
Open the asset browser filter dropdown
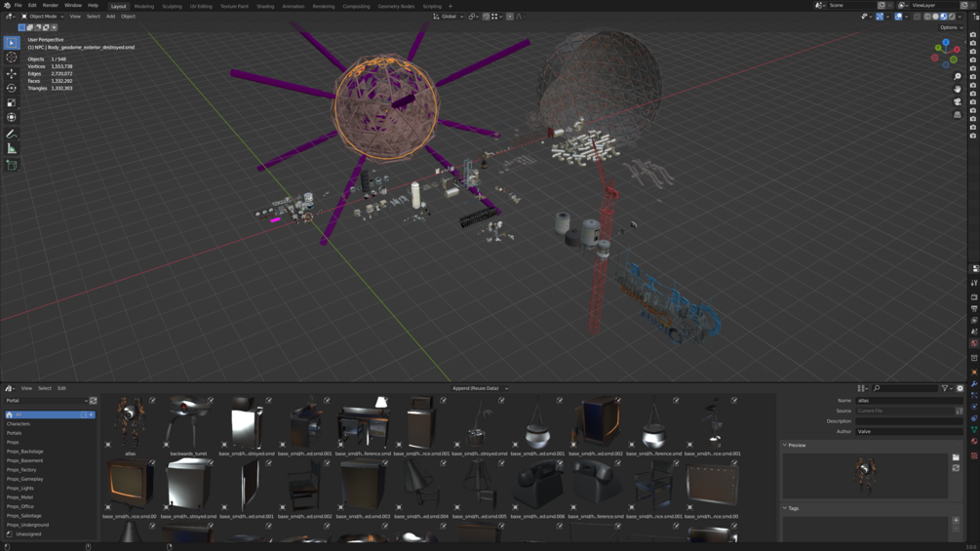coord(947,388)
